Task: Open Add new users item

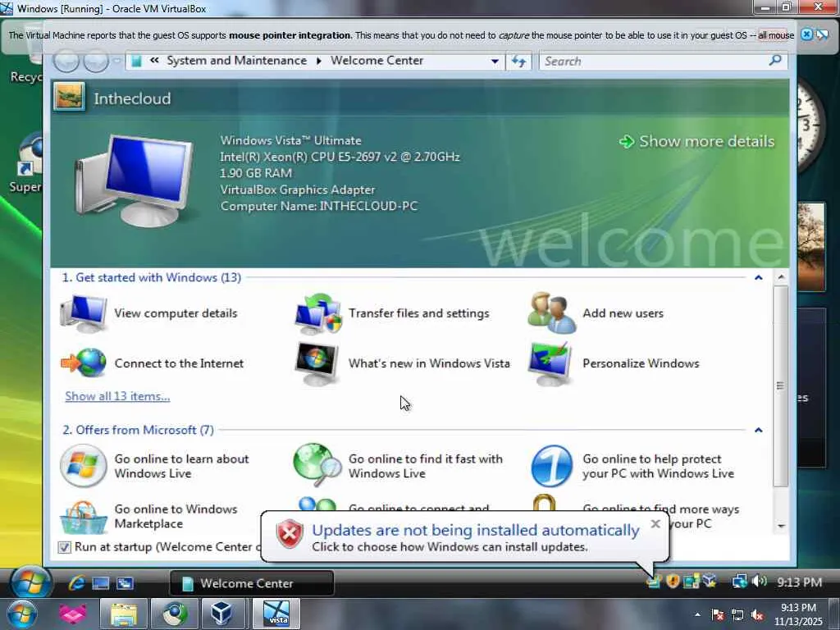Action: pyautogui.click(x=596, y=313)
